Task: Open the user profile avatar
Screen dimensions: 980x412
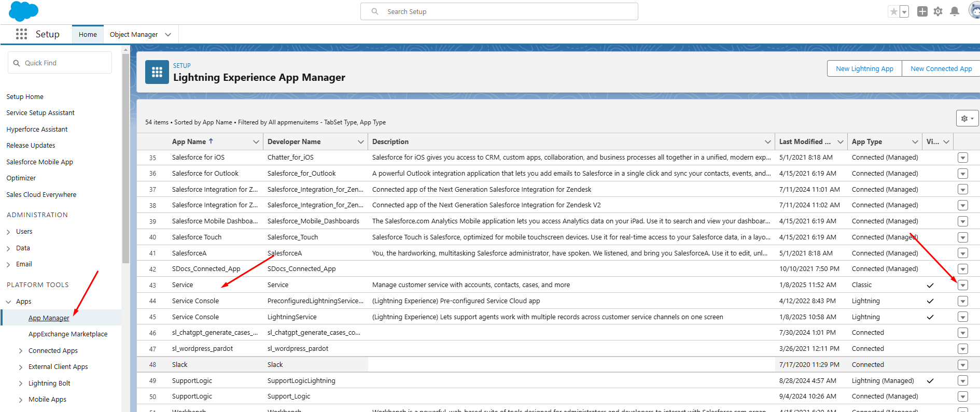Action: (974, 11)
